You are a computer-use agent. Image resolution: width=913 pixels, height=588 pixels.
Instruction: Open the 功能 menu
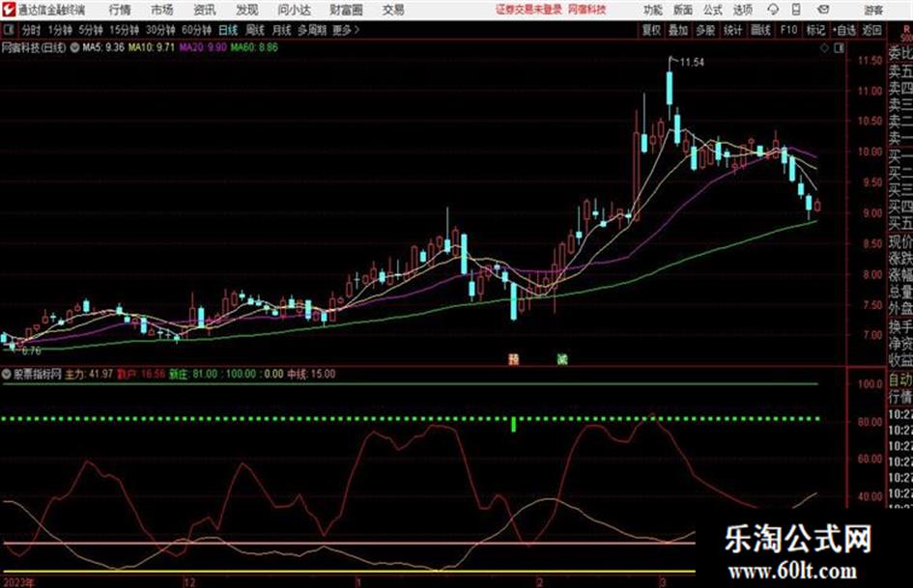click(653, 10)
